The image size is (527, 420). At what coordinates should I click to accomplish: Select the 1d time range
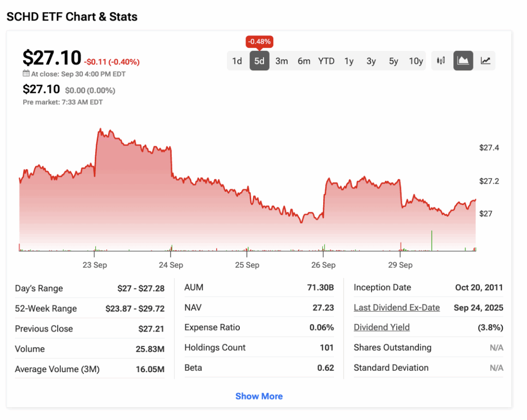pos(237,61)
